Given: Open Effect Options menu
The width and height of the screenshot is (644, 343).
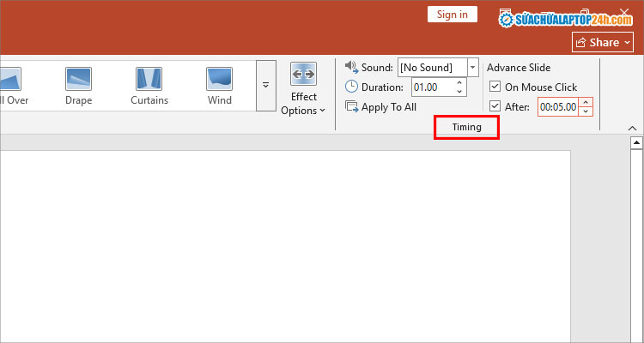Looking at the screenshot, I should pos(303,89).
